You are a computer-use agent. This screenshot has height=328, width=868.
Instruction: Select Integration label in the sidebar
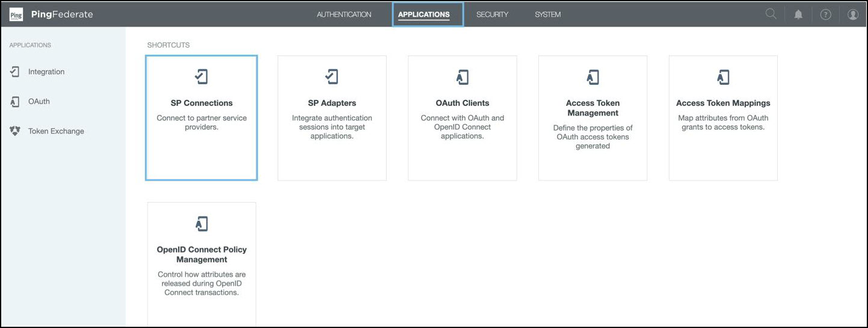coord(46,72)
